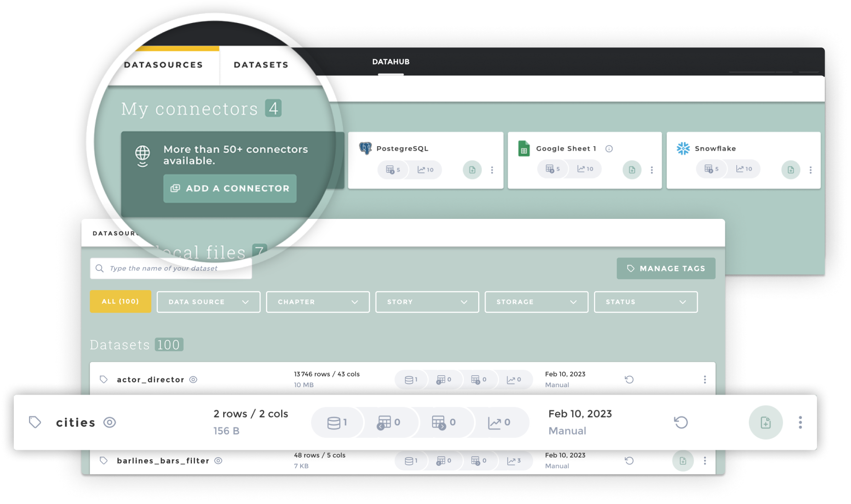Click the ADD A CONNECTOR button
851x504 pixels.
(x=230, y=188)
